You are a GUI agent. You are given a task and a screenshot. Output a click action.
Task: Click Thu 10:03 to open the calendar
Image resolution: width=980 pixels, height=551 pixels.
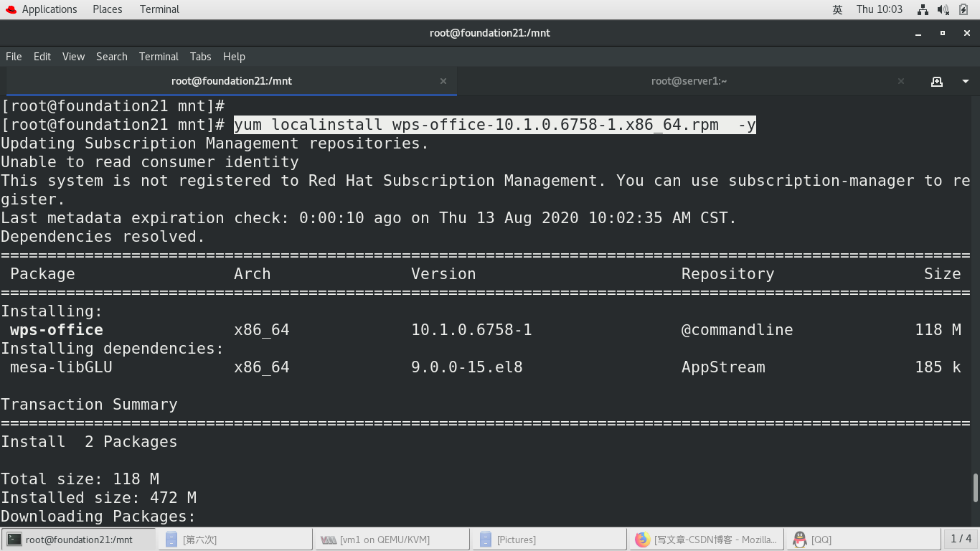click(879, 9)
